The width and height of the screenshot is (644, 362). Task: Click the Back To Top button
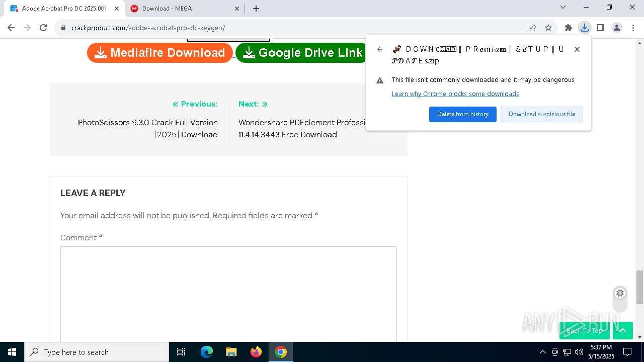pyautogui.click(x=585, y=330)
